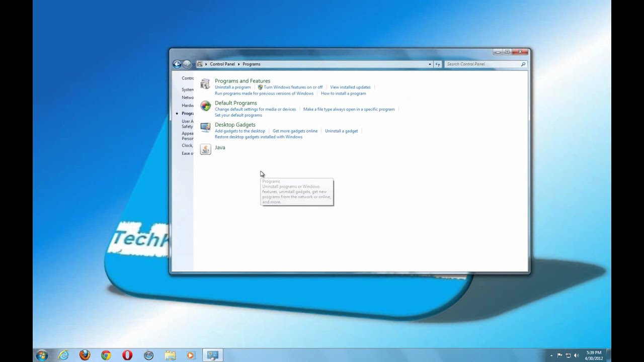Open Default Programs heading

click(236, 103)
